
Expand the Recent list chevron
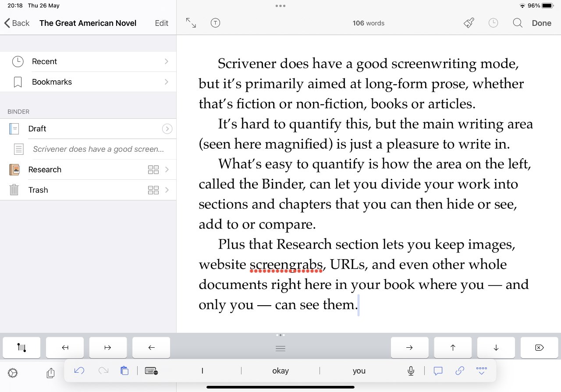[167, 62]
